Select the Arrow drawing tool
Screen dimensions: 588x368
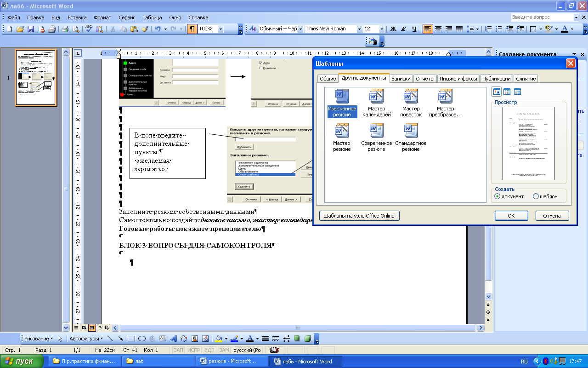pos(120,339)
